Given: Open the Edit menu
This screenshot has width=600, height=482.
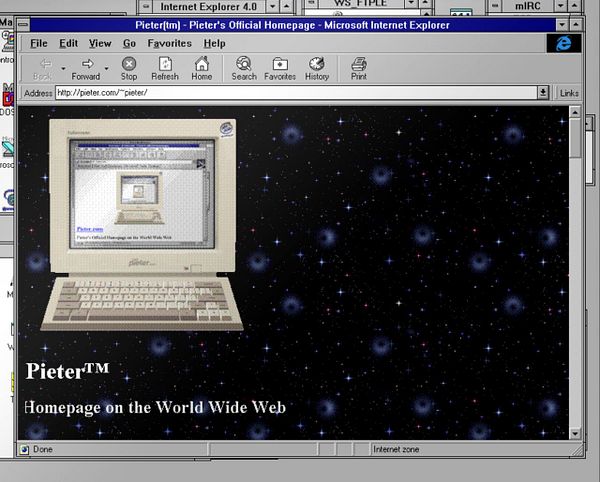Looking at the screenshot, I should 68,44.
